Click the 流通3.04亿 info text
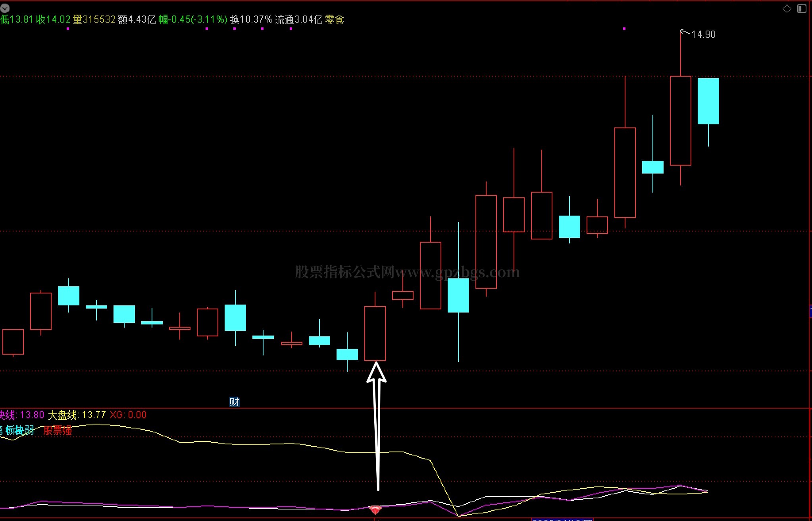 (298, 19)
